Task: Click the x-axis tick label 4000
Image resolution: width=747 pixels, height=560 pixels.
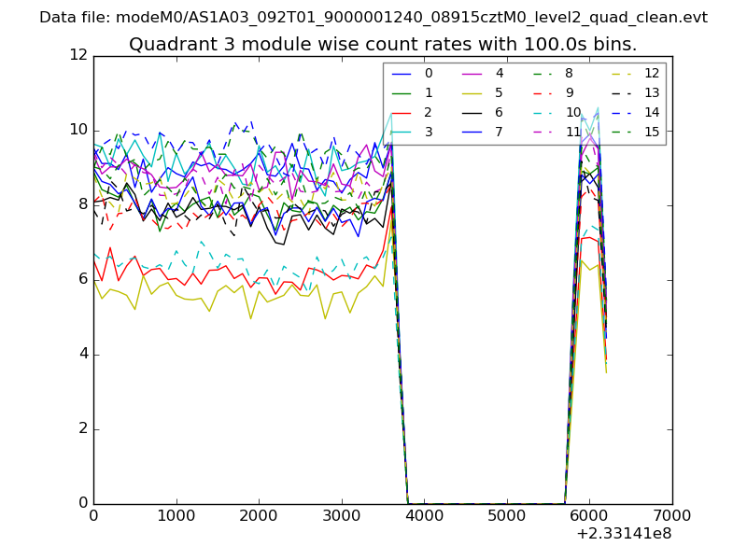Action: [424, 515]
